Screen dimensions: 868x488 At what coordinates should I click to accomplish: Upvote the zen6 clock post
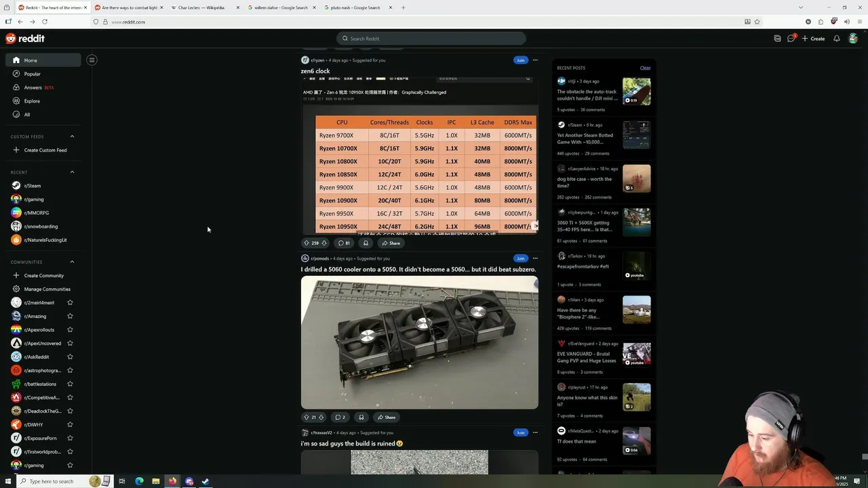pos(307,243)
